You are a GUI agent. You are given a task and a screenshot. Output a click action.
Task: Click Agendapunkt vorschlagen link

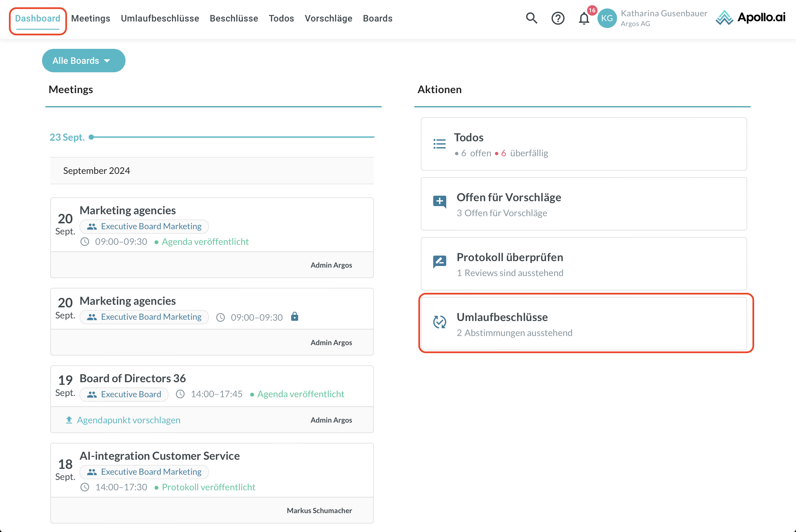(128, 420)
